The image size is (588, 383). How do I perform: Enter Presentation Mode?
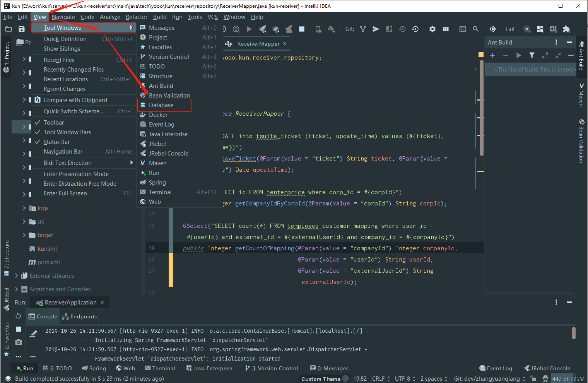coord(84,174)
